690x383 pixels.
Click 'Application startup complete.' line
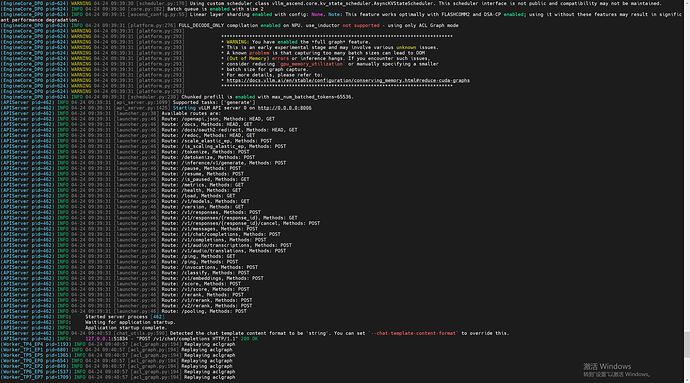tap(126, 328)
